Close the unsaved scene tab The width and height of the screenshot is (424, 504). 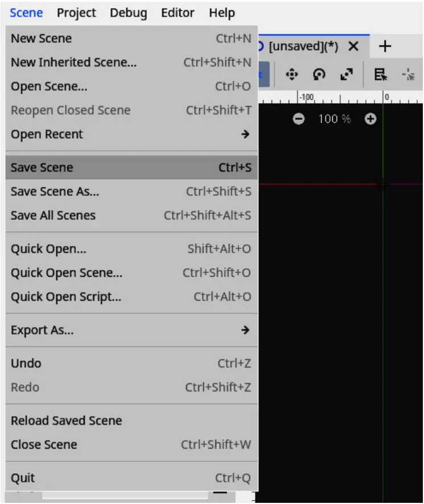tap(353, 47)
